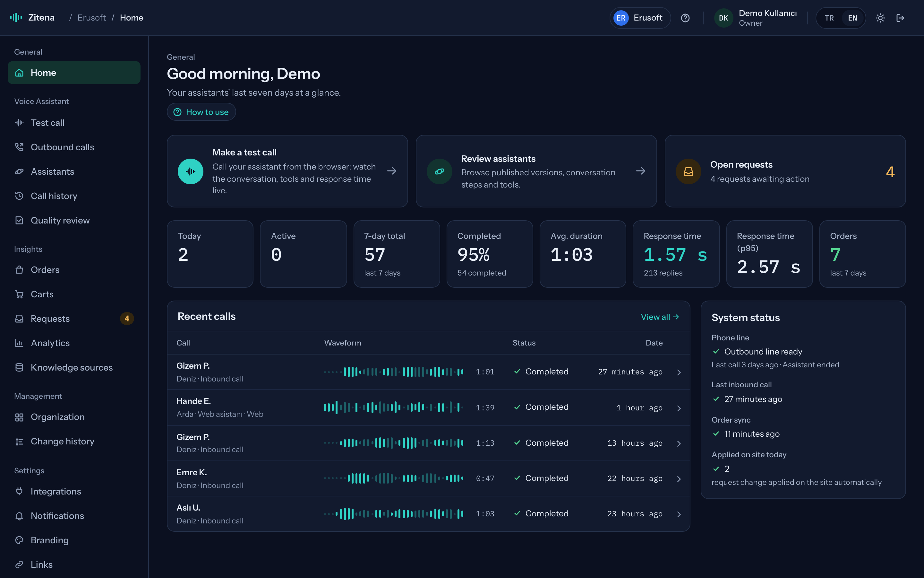Click the Notifications bell icon
Viewport: 924px width, 578px height.
tap(19, 516)
